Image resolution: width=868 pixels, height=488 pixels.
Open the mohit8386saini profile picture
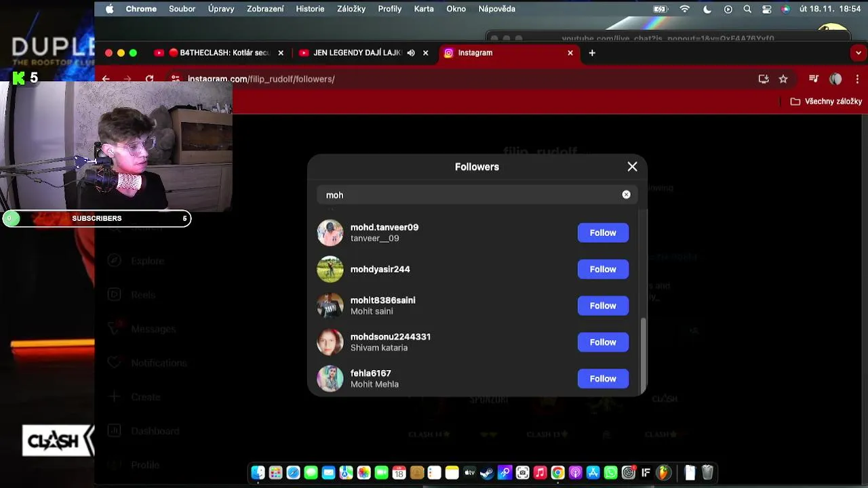point(330,306)
